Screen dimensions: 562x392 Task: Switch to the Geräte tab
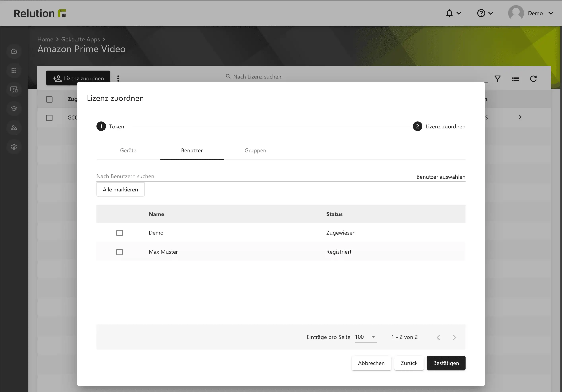coord(128,150)
